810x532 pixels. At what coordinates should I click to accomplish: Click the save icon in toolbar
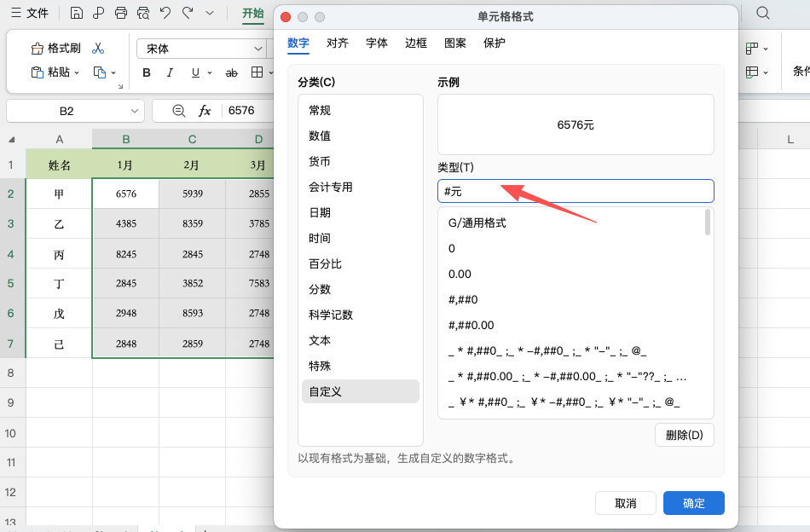click(x=77, y=13)
